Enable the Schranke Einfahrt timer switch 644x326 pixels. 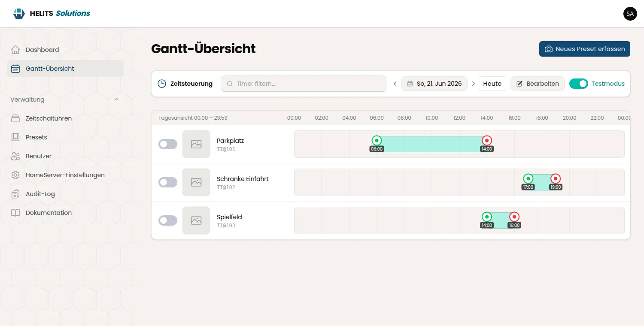click(168, 182)
